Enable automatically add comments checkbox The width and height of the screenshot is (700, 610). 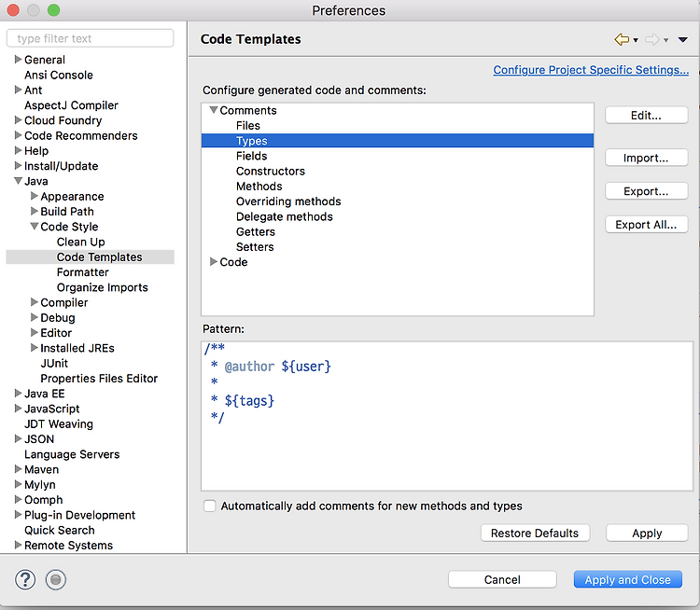[209, 506]
